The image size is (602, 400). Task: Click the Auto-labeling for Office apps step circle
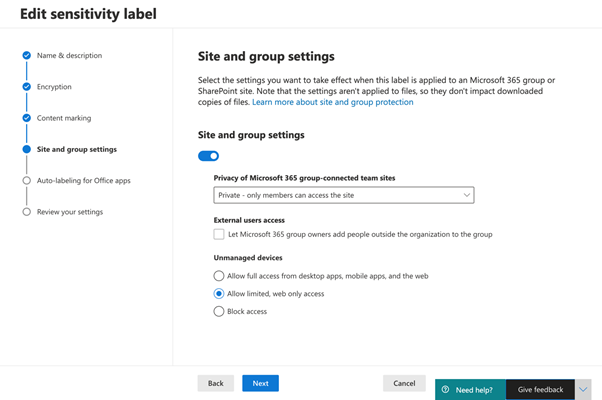click(26, 180)
